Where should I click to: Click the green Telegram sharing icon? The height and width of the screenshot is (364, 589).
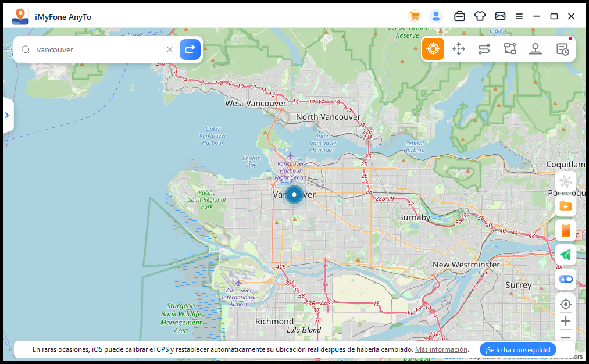click(x=565, y=254)
